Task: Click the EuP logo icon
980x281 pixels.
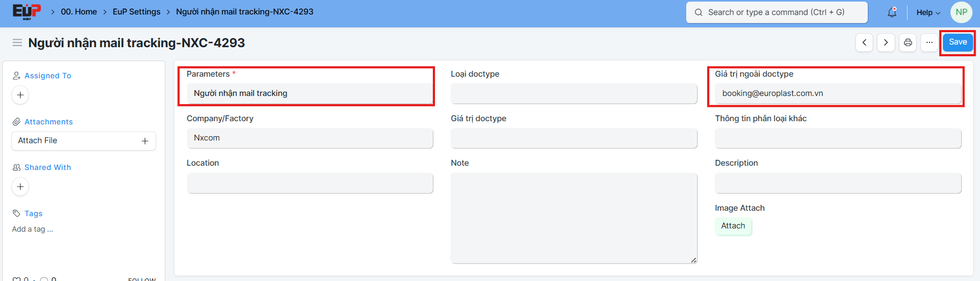Action: click(x=26, y=12)
